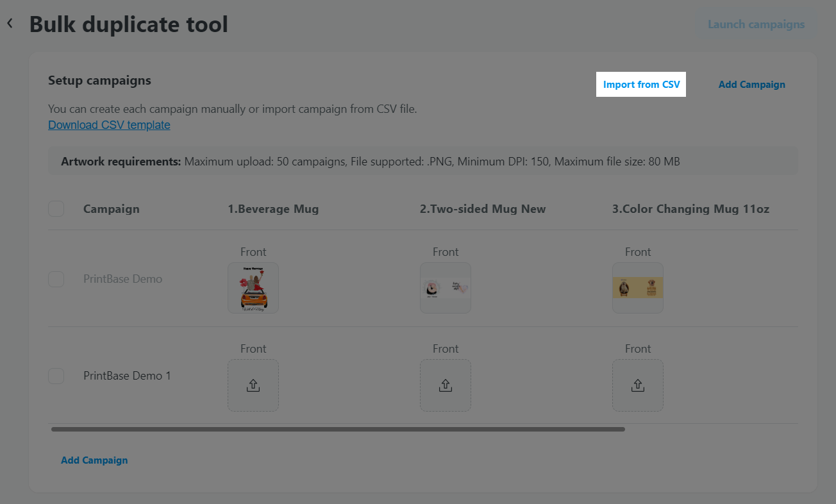The height and width of the screenshot is (504, 836).
Task: Click the 1.Beverage Mug column header
Action: tap(273, 209)
